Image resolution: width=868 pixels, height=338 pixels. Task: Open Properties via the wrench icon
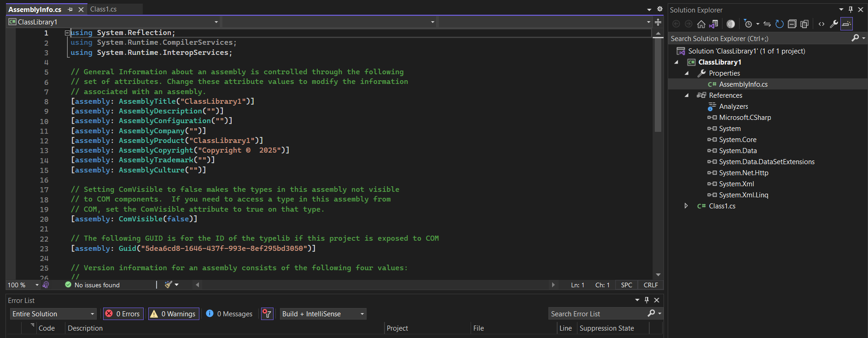pyautogui.click(x=833, y=24)
